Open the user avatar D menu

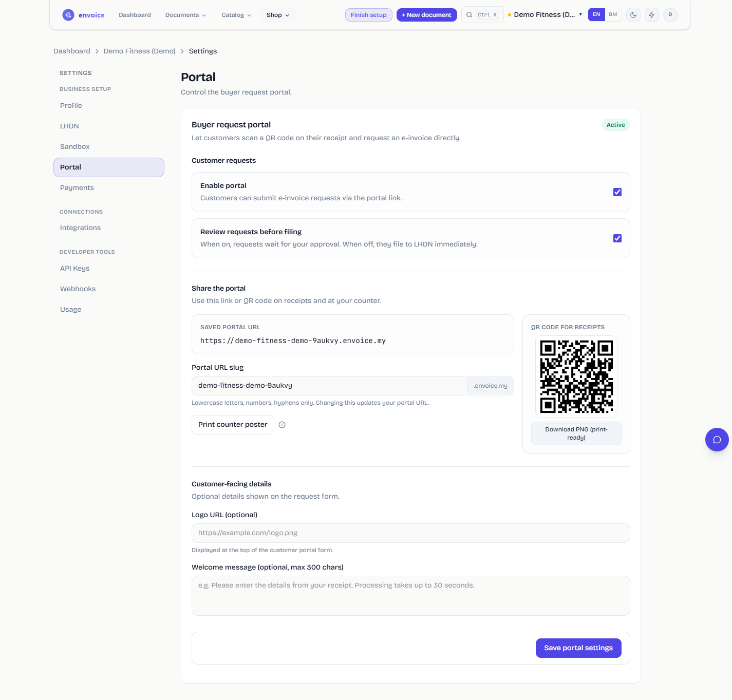click(670, 15)
